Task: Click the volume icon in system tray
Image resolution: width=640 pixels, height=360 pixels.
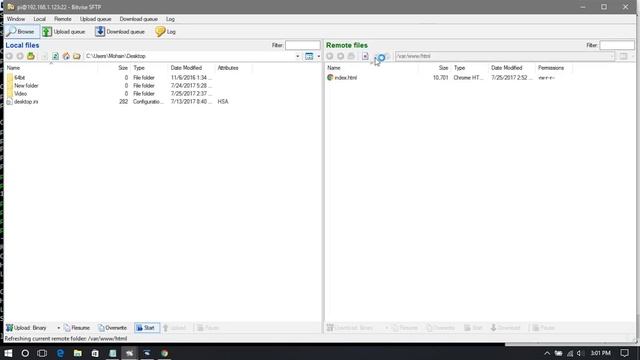Action: pos(579,353)
